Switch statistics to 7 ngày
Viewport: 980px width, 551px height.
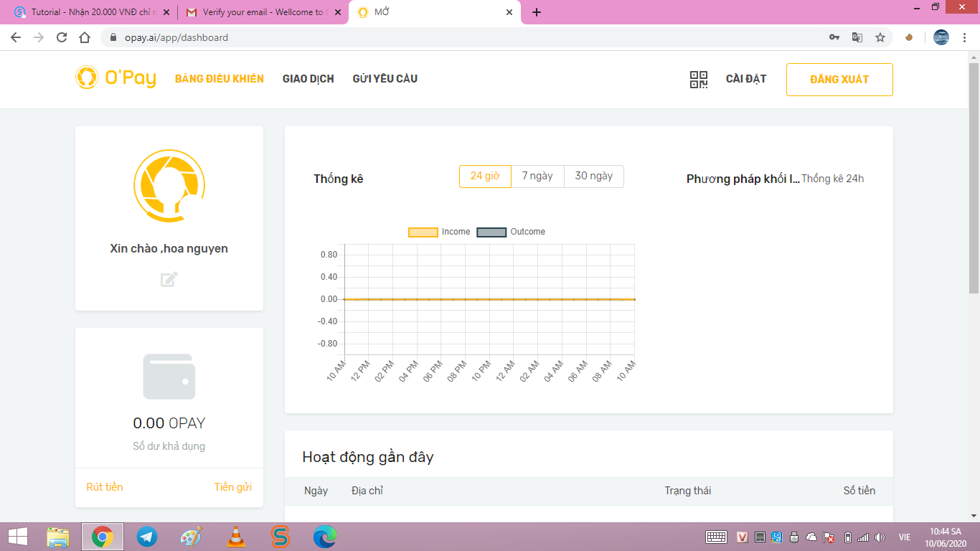(537, 176)
